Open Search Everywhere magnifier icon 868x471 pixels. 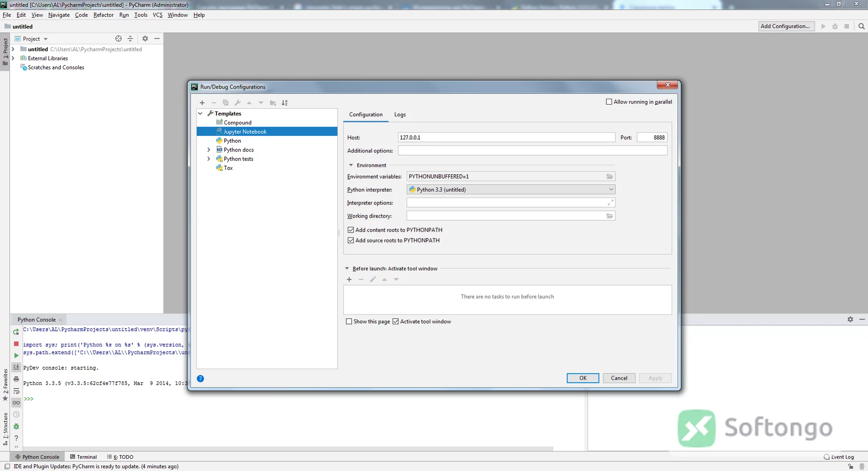click(862, 26)
